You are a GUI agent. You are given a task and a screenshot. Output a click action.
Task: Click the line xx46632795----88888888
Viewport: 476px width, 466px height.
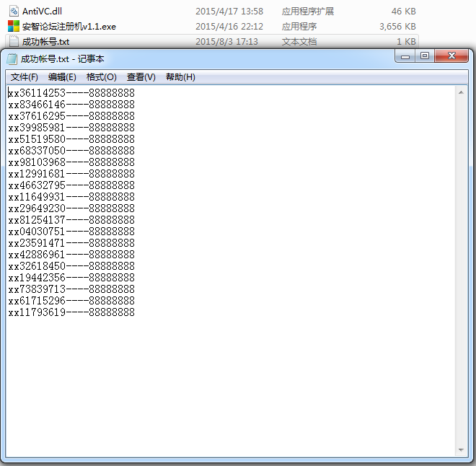(71, 185)
